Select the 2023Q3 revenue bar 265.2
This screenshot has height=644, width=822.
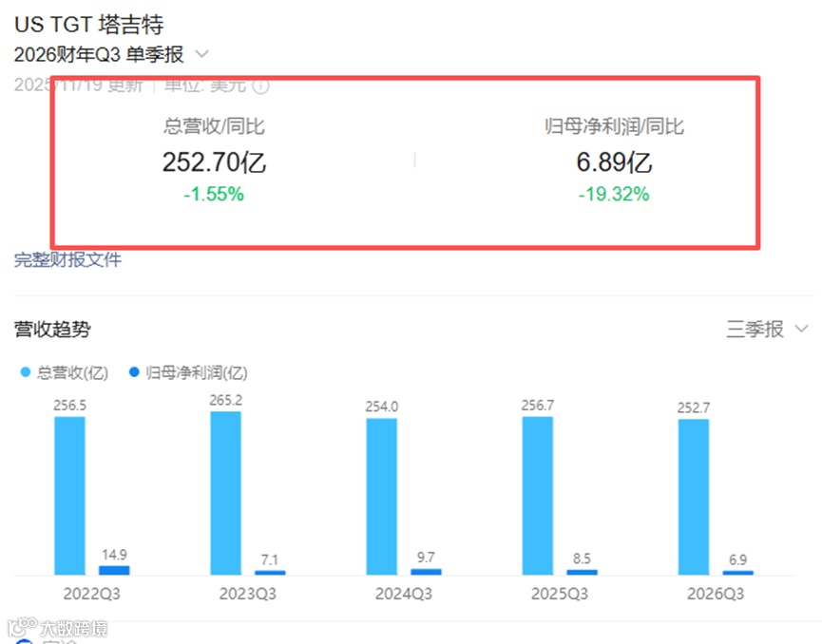(226, 493)
